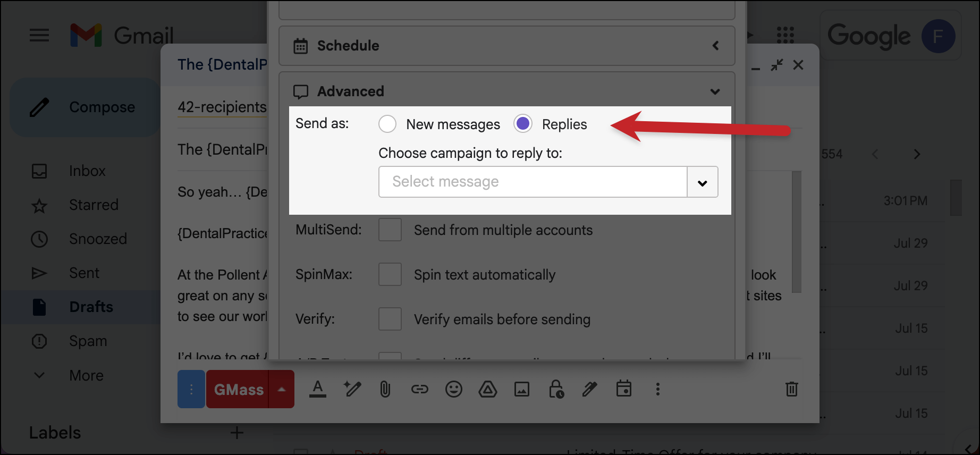Insert a signature pen icon
Viewport: 980px width, 455px height.
[589, 390]
